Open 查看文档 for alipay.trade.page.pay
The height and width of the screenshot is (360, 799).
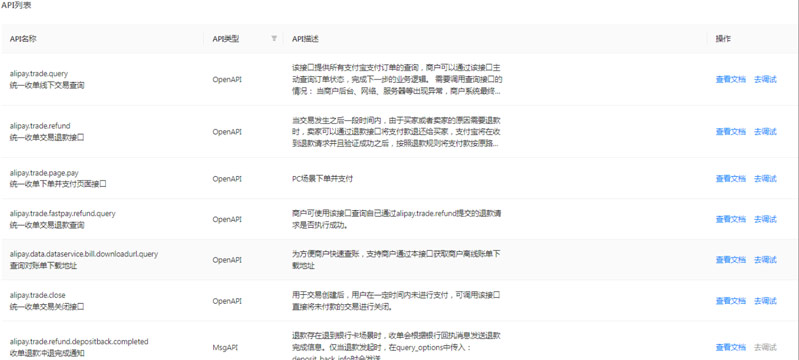(730, 178)
